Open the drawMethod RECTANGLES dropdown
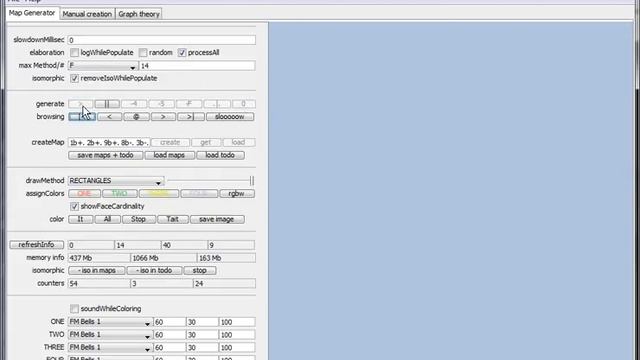Image resolution: width=640 pixels, height=360 pixels. (x=116, y=181)
